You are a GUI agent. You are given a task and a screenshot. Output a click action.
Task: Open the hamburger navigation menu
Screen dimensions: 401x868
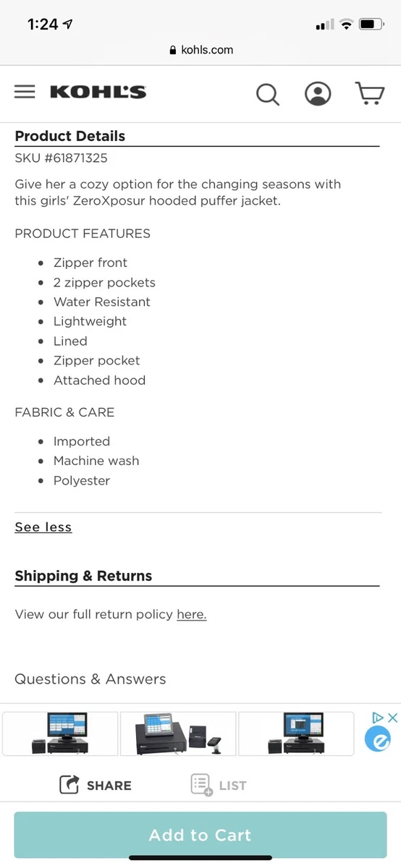click(25, 92)
